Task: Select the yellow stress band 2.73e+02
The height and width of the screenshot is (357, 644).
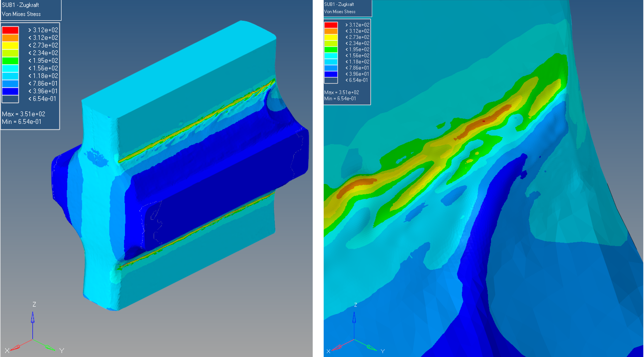Action: pyautogui.click(x=10, y=45)
